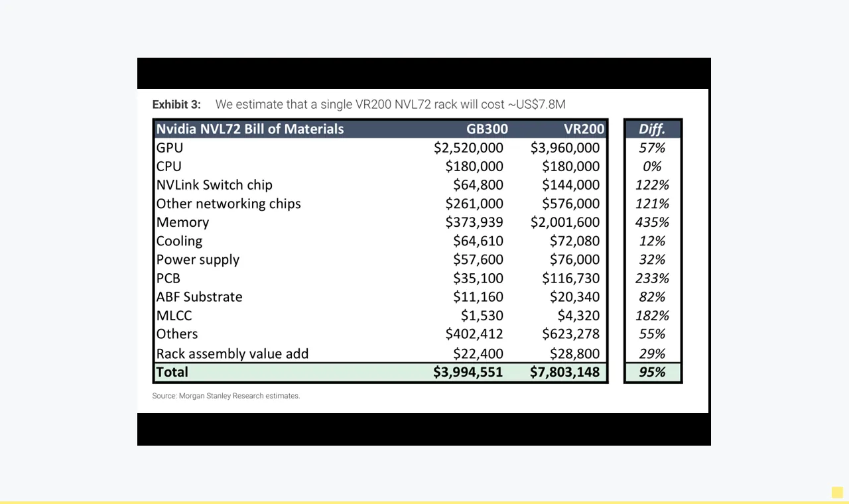The width and height of the screenshot is (849, 504).
Task: Click the 'NVLink Switch chip' row label
Action: pyautogui.click(x=214, y=185)
